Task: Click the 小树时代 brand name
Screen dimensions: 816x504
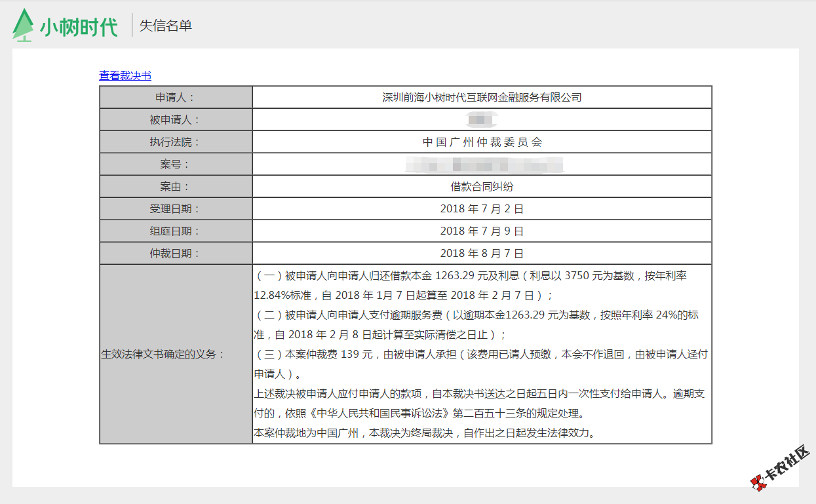Action: point(79,28)
